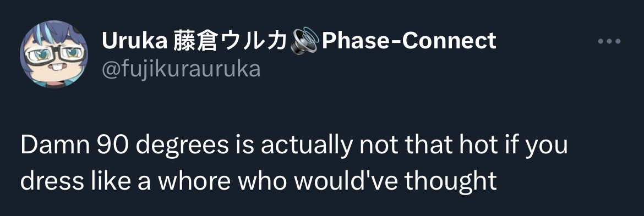Click the "Uruka" display name text

(x=134, y=41)
